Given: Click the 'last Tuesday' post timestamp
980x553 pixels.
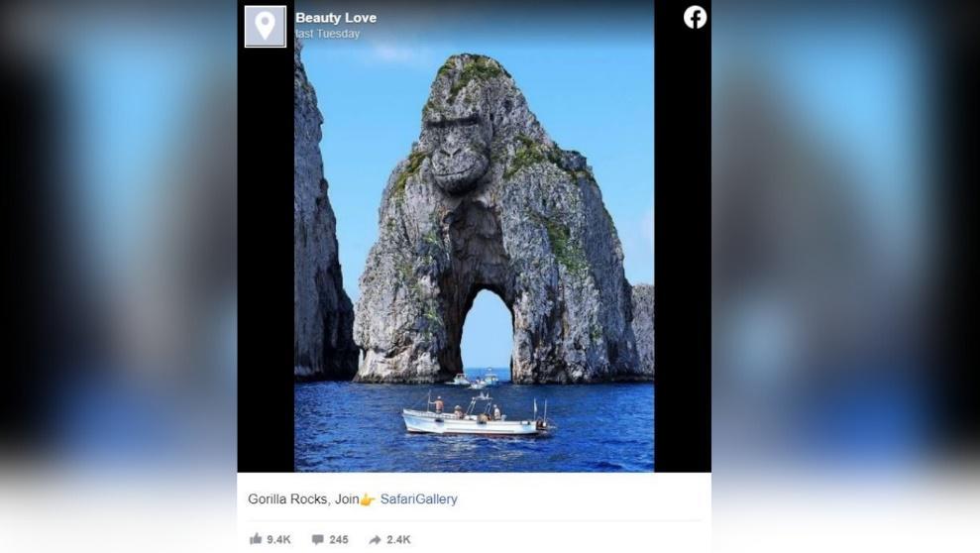Looking at the screenshot, I should (328, 34).
